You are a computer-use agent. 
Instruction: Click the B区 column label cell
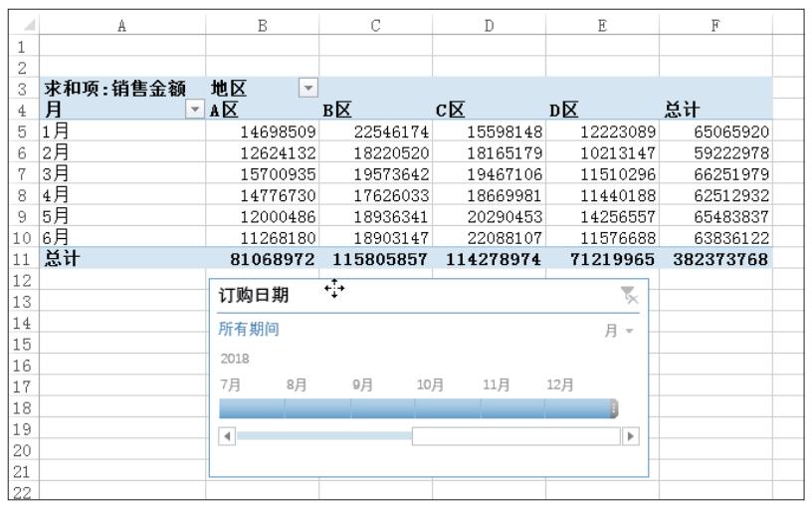376,110
